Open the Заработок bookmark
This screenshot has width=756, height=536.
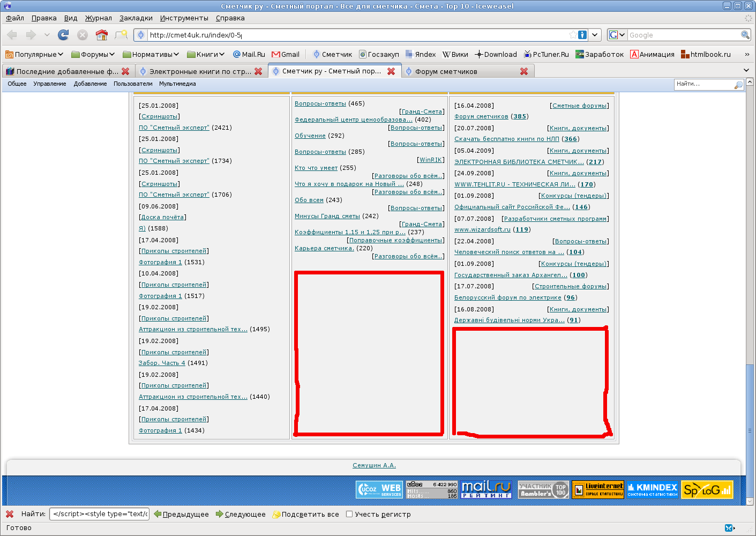600,54
